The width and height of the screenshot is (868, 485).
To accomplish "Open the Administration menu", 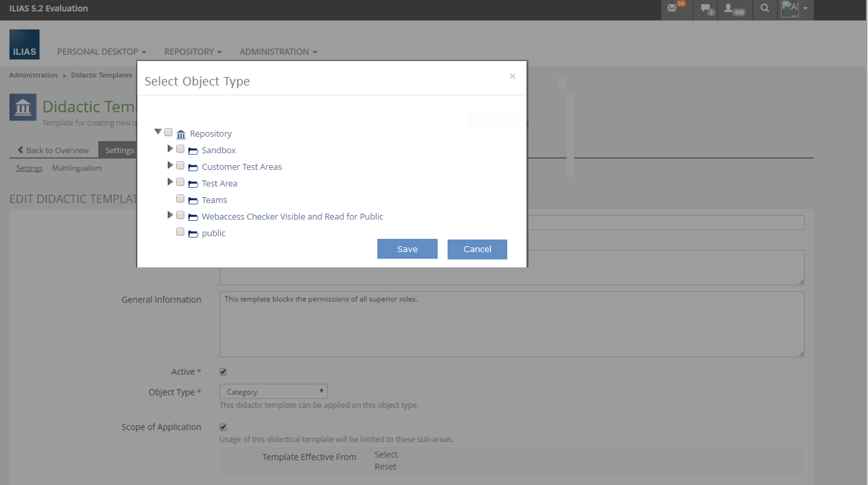I will [278, 52].
